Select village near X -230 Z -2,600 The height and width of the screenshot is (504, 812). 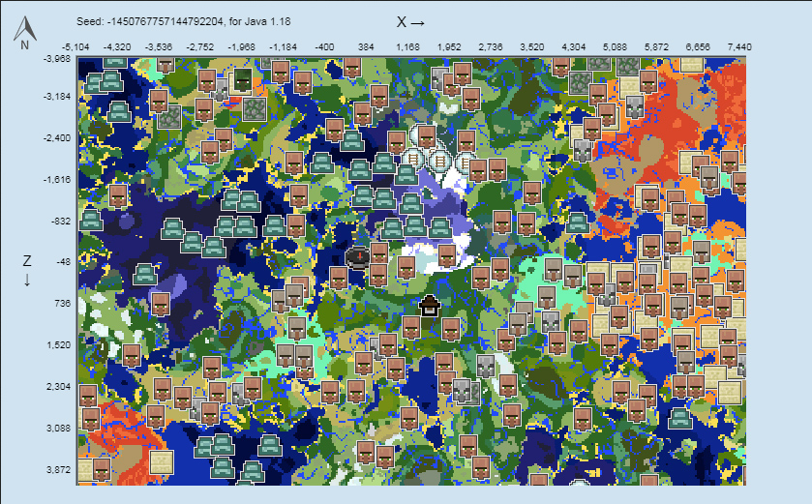[335, 130]
